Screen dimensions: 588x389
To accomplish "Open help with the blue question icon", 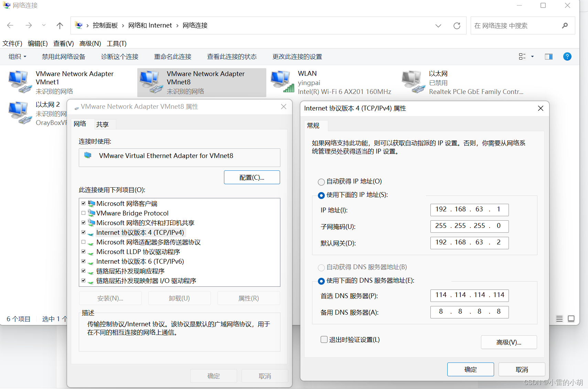I will click(x=567, y=56).
